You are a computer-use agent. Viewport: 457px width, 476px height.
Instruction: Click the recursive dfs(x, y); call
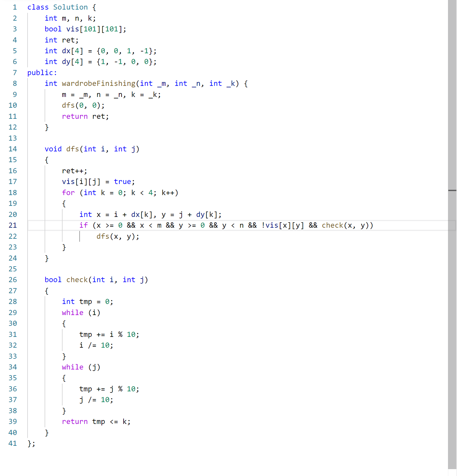point(118,236)
